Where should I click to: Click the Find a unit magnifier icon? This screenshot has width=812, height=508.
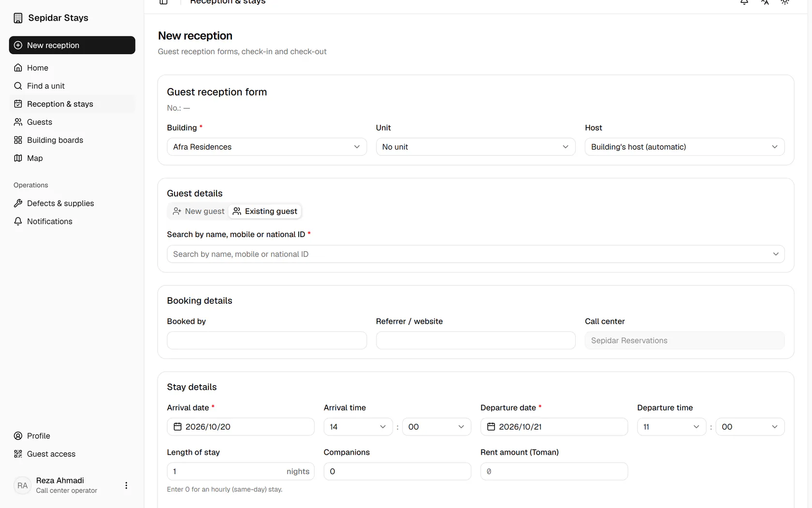pyautogui.click(x=18, y=86)
